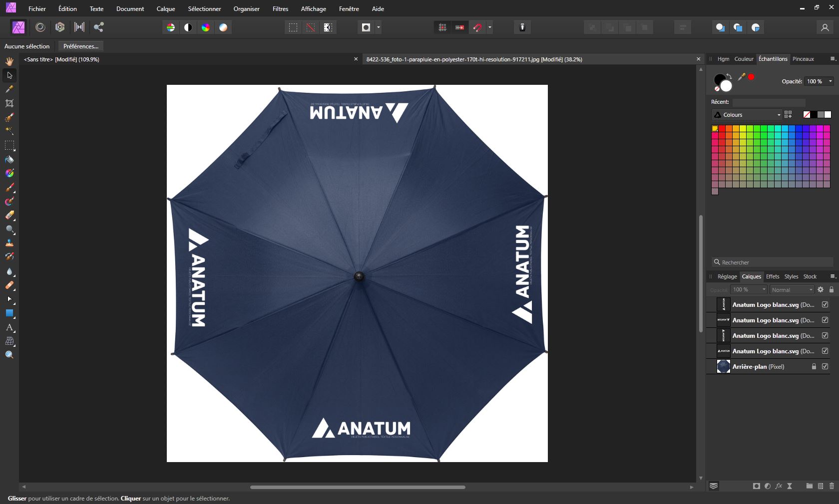Image resolution: width=839 pixels, height=504 pixels.
Task: Switch to the Liquify Persona
Action: click(x=40, y=27)
